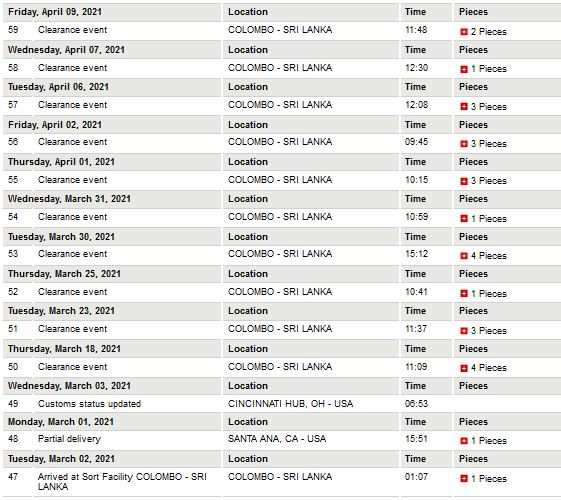This screenshot has width=561, height=500.
Task: Select the Customs status updated row
Action: click(x=280, y=404)
